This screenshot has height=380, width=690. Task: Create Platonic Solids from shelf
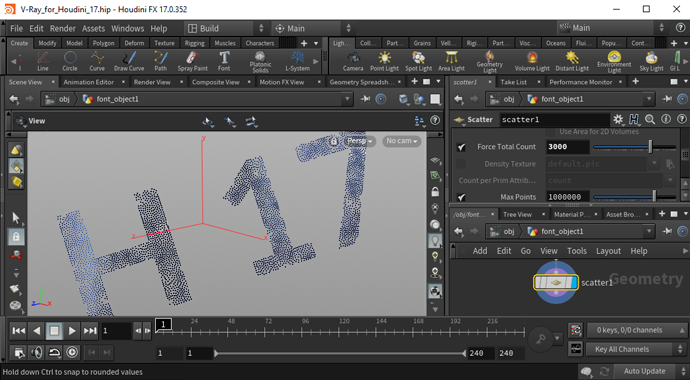tap(260, 62)
